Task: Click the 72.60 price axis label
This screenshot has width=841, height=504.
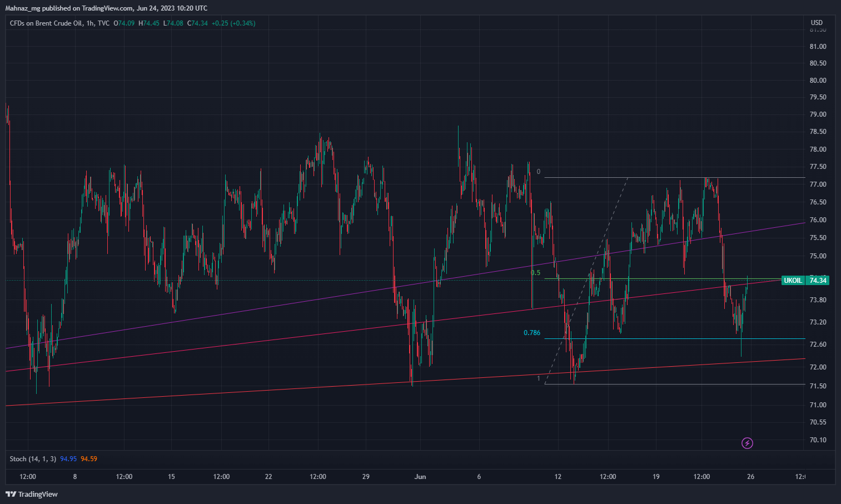Action: point(818,345)
